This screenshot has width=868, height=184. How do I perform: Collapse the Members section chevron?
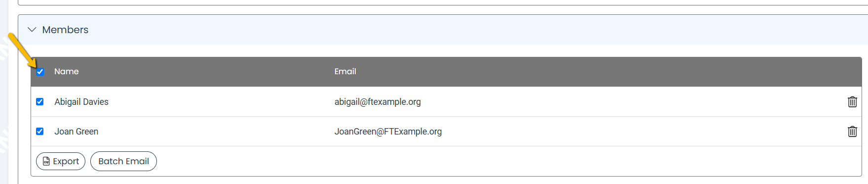[x=32, y=30]
